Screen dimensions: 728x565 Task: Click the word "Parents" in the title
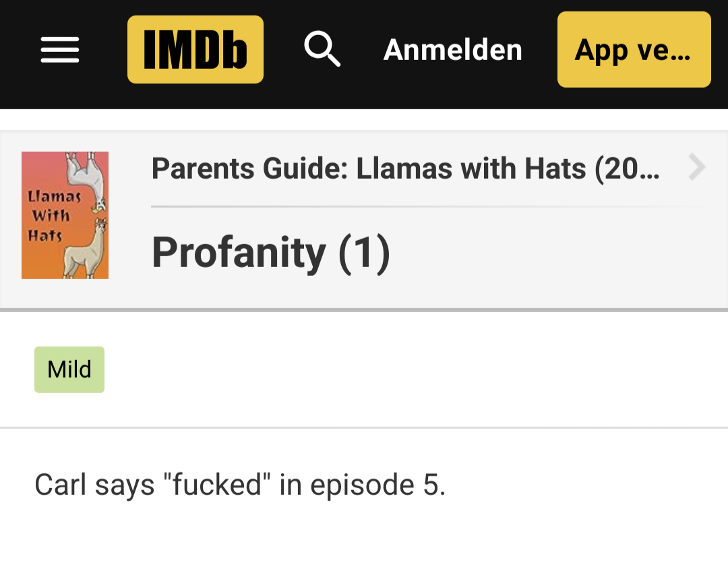click(203, 169)
